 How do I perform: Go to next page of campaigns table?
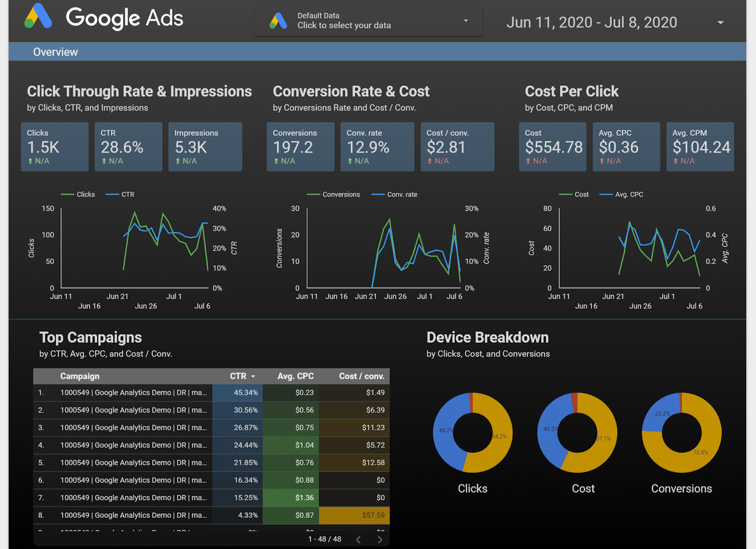coord(380,539)
